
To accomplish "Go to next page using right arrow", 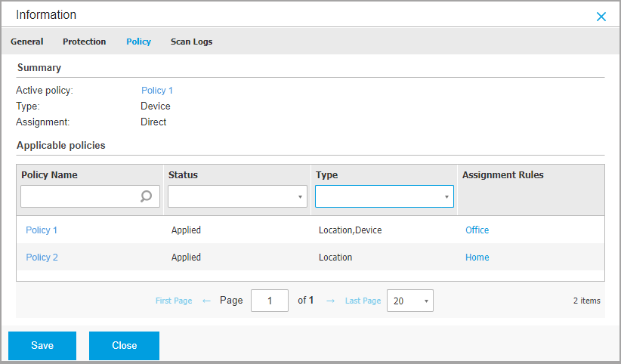I will click(330, 301).
